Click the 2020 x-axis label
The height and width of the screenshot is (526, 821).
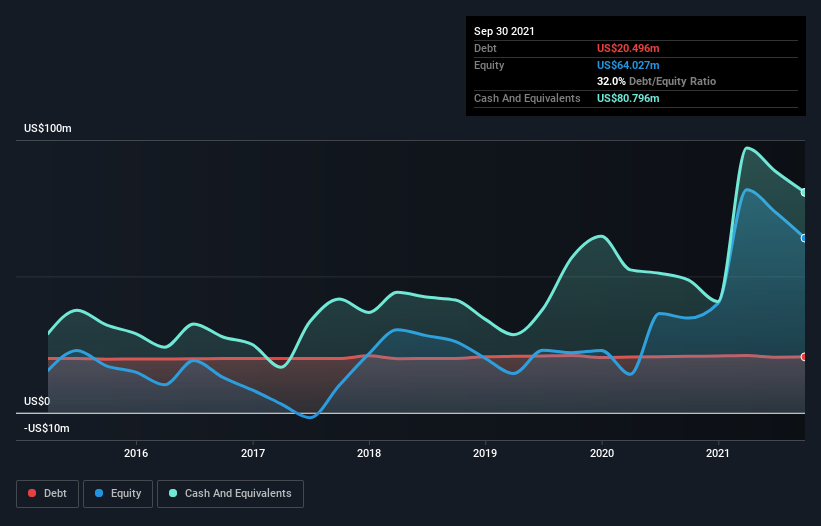[602, 453]
